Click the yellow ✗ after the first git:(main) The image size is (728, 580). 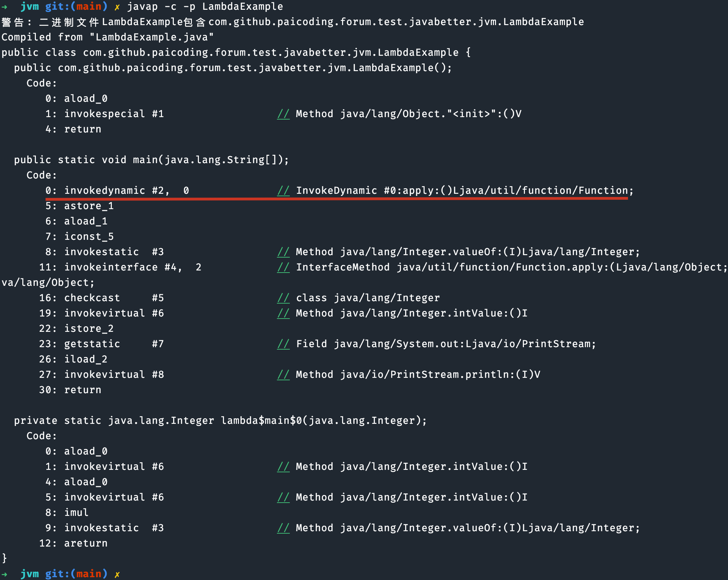coord(117,7)
